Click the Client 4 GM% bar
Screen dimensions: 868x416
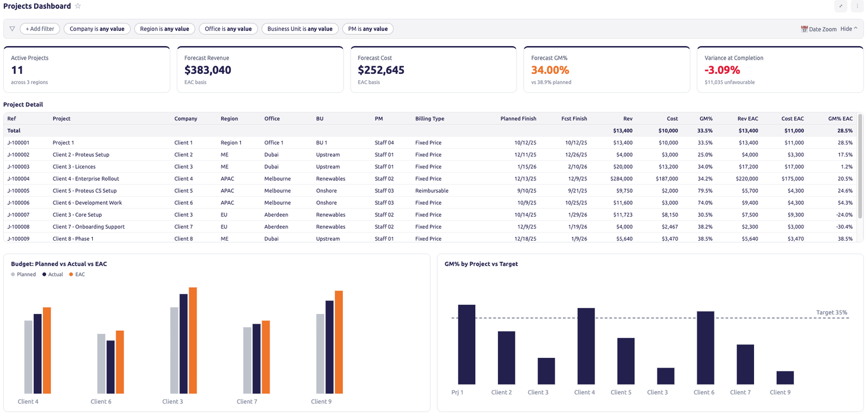[586, 346]
